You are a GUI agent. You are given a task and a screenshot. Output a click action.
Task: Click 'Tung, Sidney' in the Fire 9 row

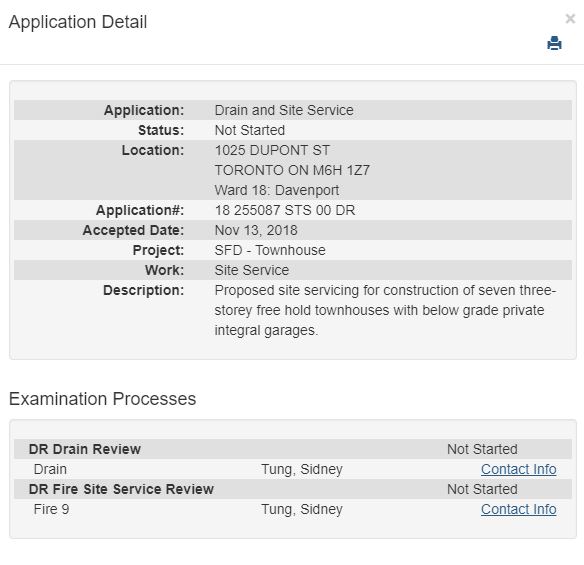coord(302,509)
